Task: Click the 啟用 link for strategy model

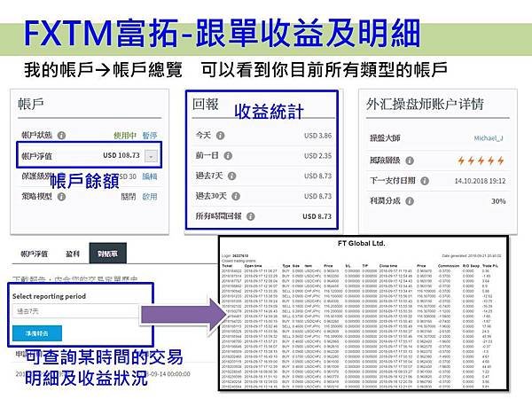Action: 150,197
